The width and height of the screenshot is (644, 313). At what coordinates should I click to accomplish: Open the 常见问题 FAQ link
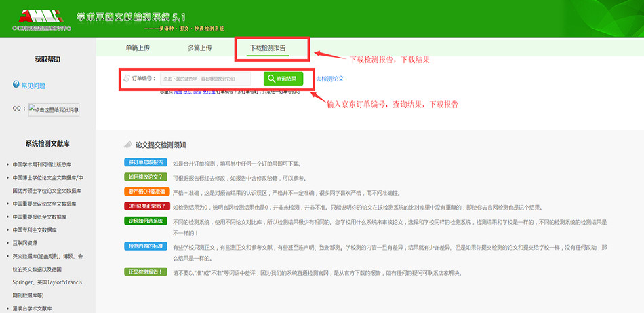point(33,86)
